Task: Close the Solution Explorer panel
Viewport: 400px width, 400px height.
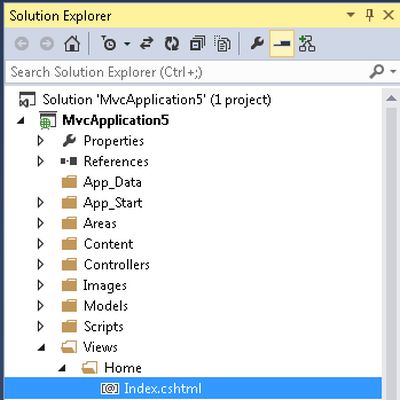Action: point(388,15)
